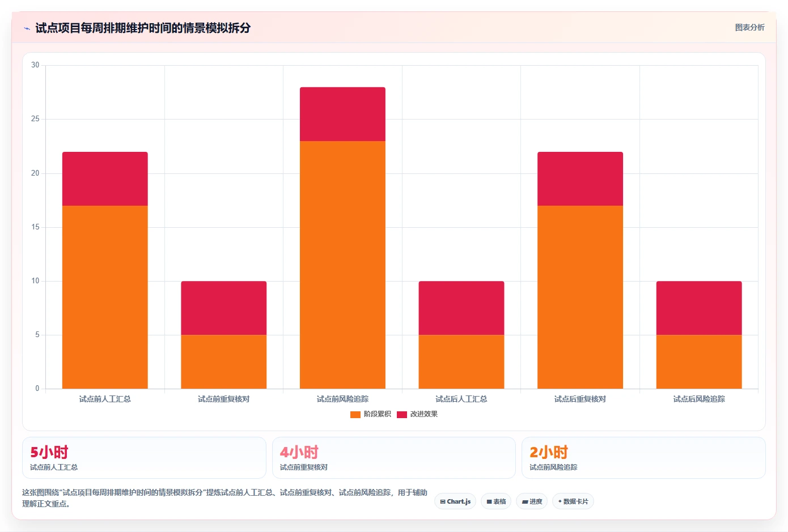Click the 进度 tag chip
Screen dimensions: 788x532
(532, 501)
